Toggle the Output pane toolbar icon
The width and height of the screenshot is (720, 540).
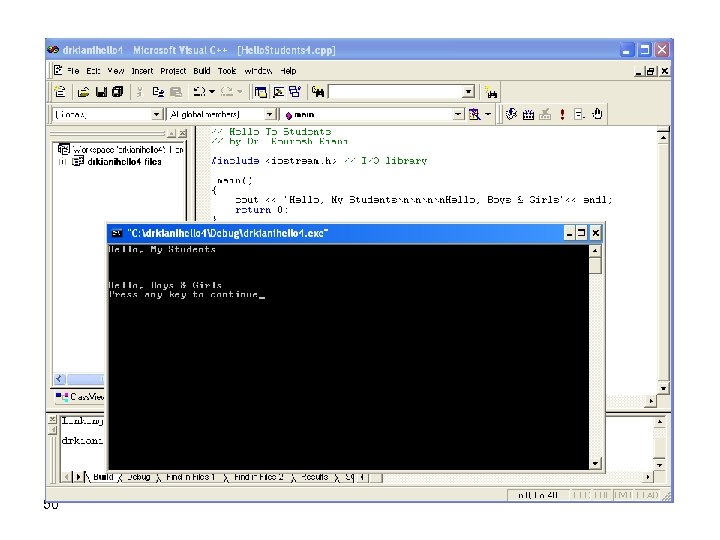[x=278, y=92]
